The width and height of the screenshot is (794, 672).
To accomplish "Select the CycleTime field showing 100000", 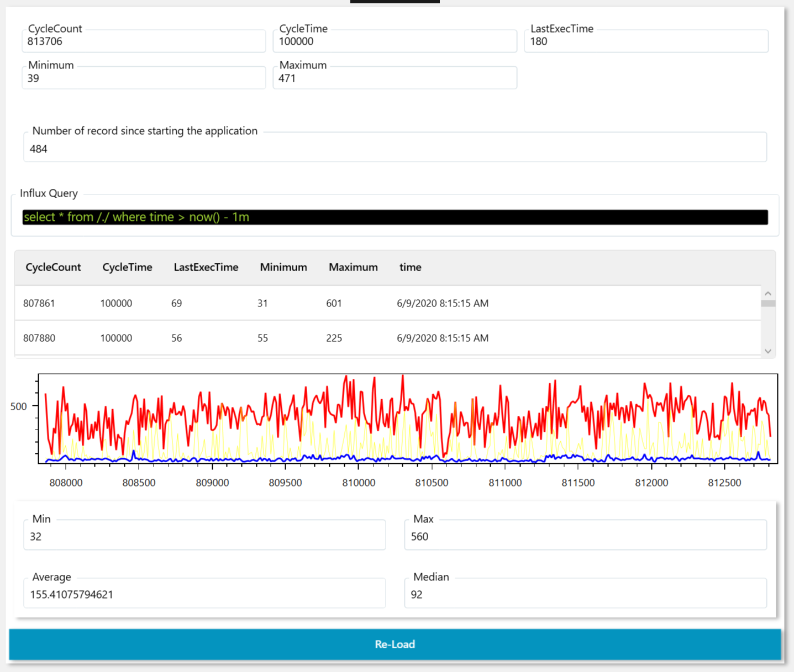I will (x=395, y=41).
